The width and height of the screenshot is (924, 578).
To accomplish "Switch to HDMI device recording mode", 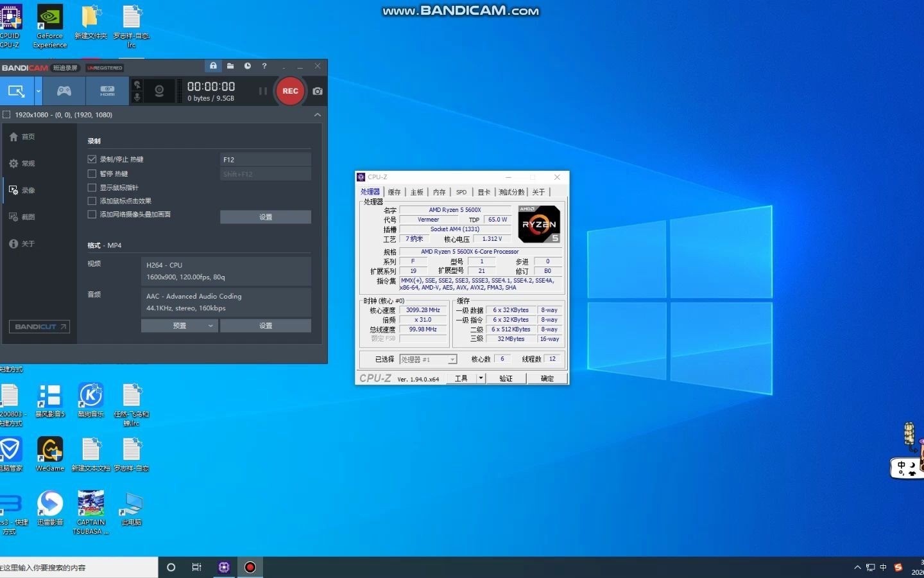I will pyautogui.click(x=107, y=91).
